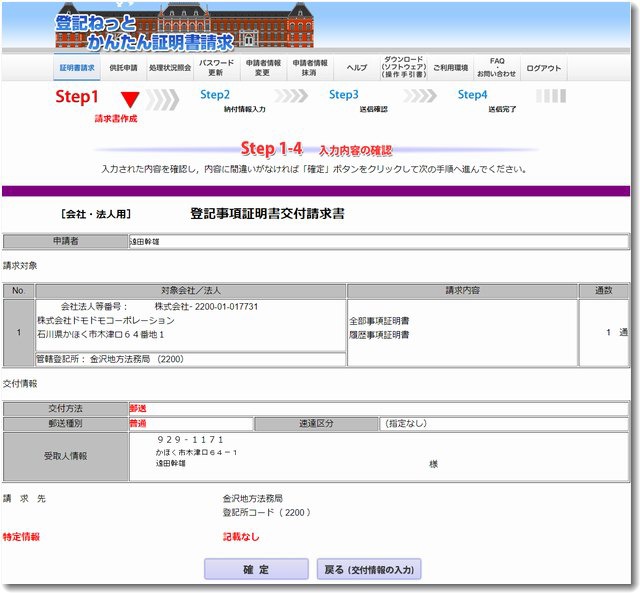Go to 処理状況照会 in the navigation
Viewport: 640px width, 593px height.
click(x=170, y=68)
